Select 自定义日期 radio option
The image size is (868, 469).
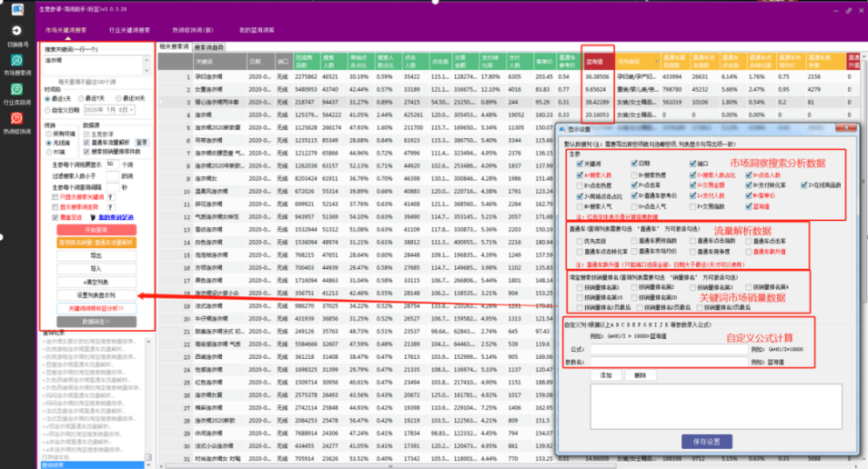[47, 110]
